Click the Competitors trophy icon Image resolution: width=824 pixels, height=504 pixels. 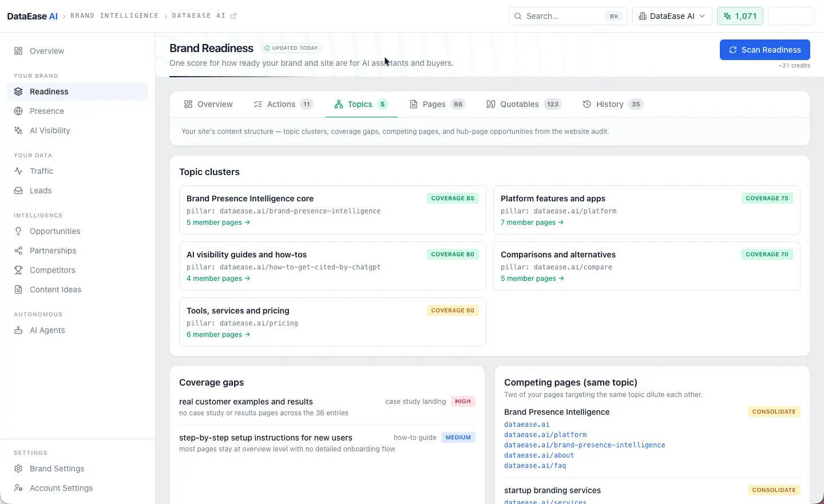click(18, 270)
